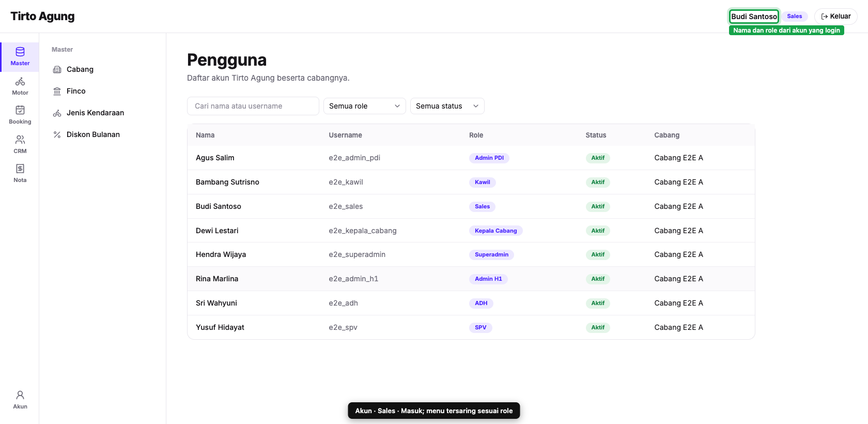Click the Tirto Agung logo title
This screenshot has height=424, width=868.
pyautogui.click(x=42, y=16)
